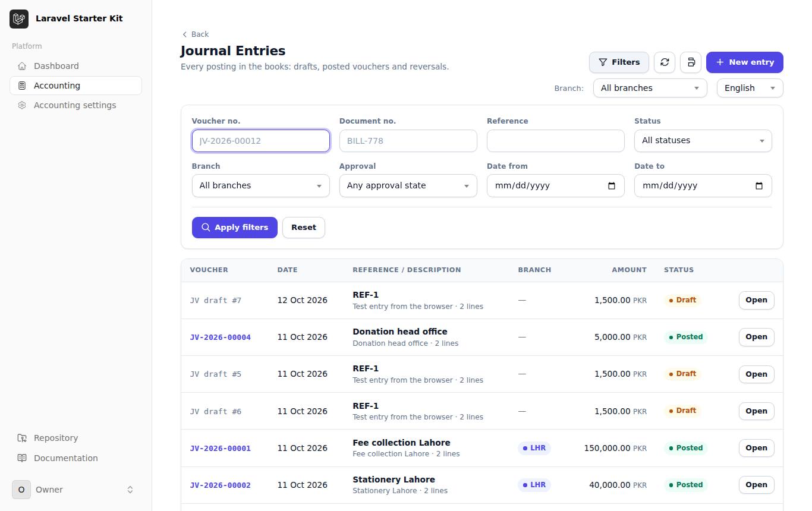This screenshot has height=511, width=812.
Task: Expand the Owner account menu chevrons
Action: (130, 490)
